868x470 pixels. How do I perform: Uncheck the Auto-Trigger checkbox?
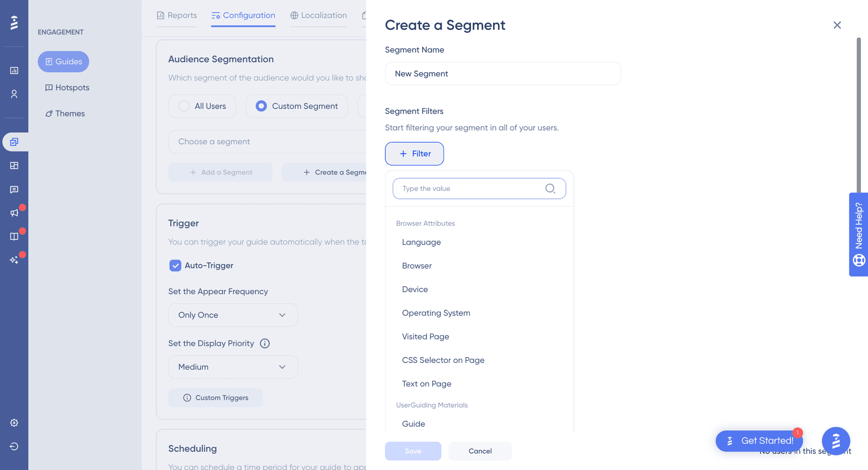(175, 265)
